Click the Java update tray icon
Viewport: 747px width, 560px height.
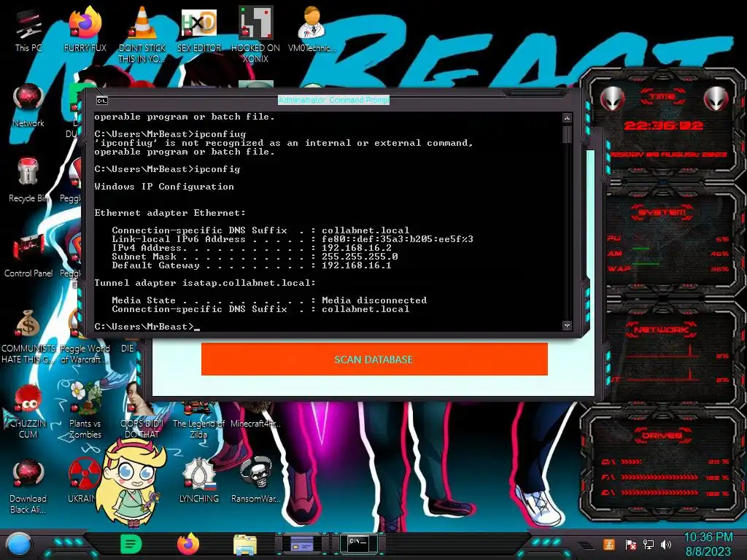point(609,544)
